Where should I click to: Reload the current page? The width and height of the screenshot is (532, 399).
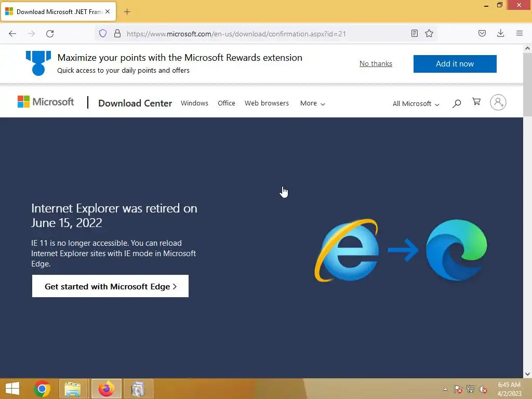[50, 34]
